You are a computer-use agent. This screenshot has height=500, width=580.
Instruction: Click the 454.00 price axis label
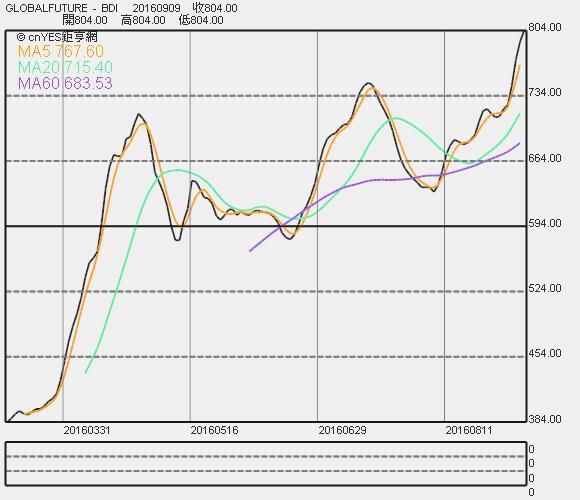(545, 354)
